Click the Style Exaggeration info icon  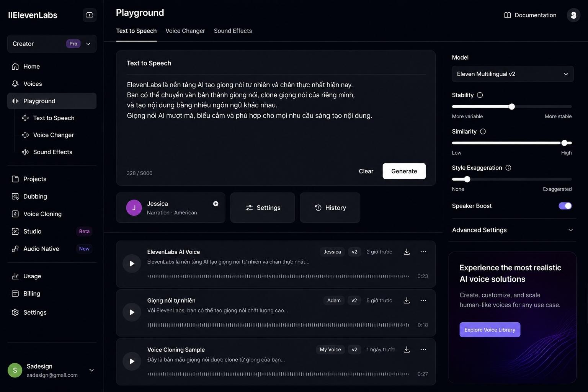tap(508, 168)
